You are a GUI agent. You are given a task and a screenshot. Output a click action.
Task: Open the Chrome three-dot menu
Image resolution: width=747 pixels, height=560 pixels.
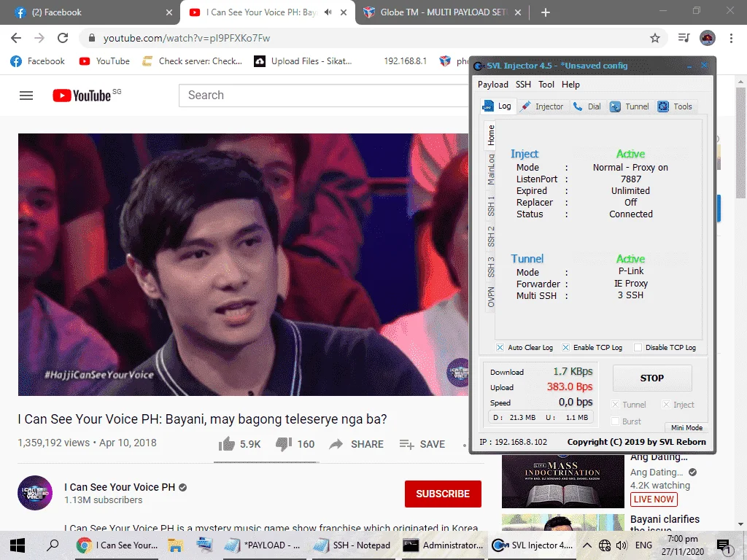731,38
